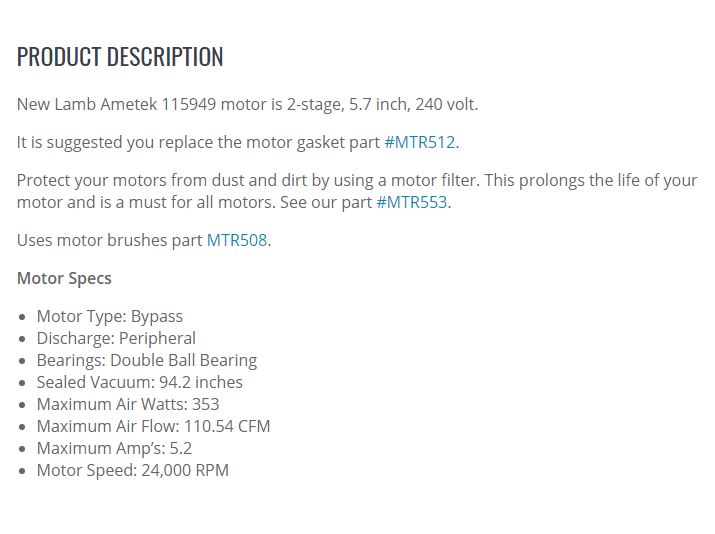The height and width of the screenshot is (534, 715).
Task: Select the Maximum Air Watts: 353 item
Action: tap(128, 404)
